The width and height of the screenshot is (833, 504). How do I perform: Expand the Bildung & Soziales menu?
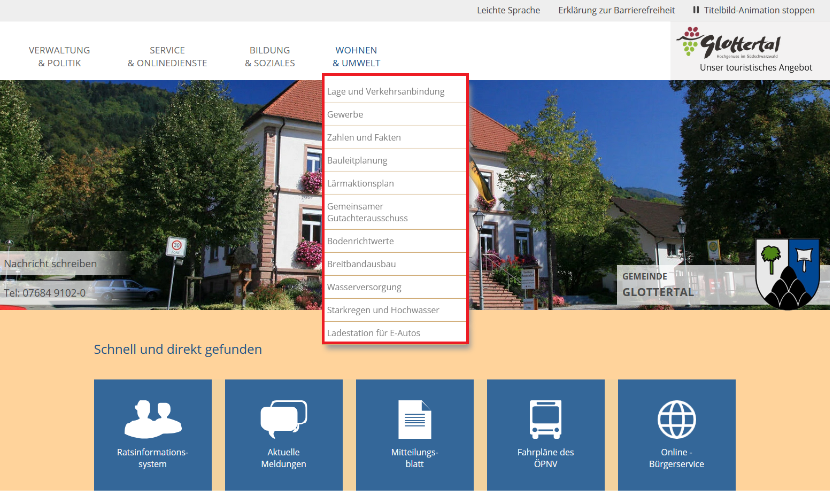[270, 57]
